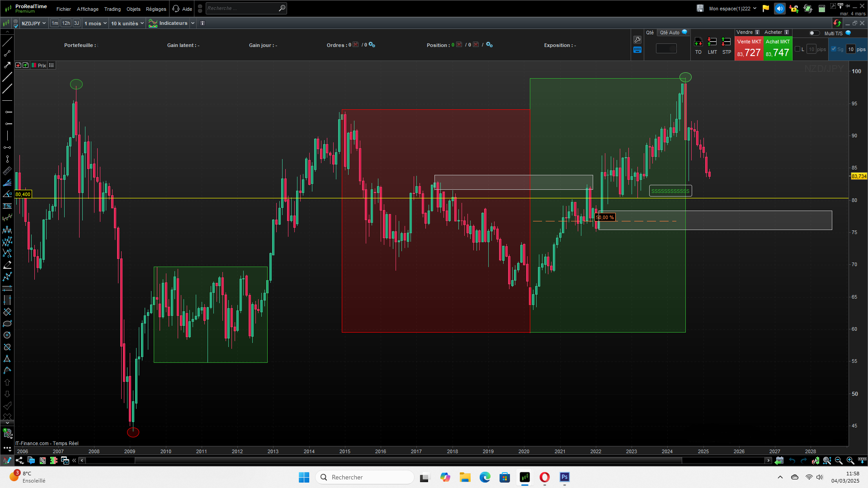Click the Achat MKT buy button
868x488 pixels.
tap(778, 49)
